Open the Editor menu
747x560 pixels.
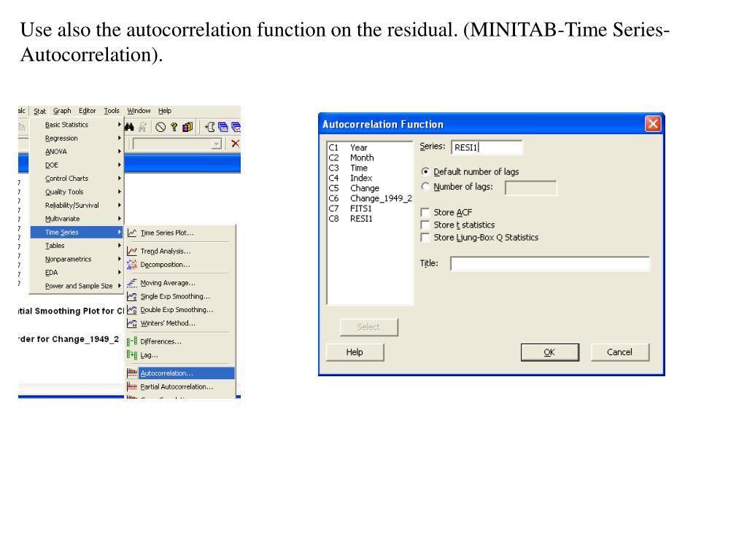coord(88,111)
